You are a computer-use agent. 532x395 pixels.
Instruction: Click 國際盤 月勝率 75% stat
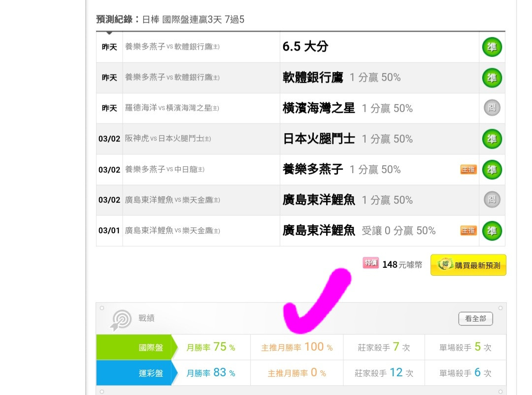pyautogui.click(x=211, y=347)
